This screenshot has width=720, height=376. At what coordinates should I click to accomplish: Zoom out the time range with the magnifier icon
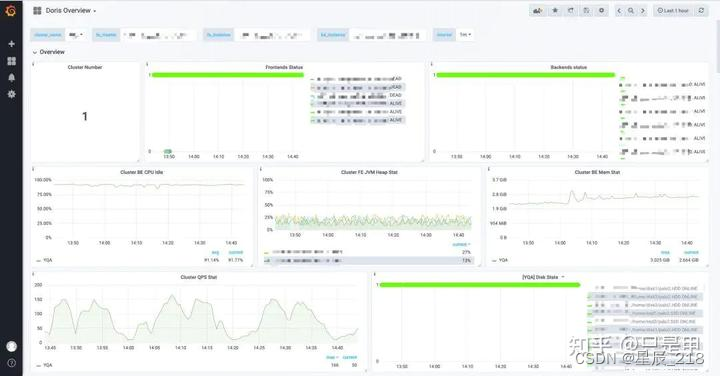tap(631, 11)
